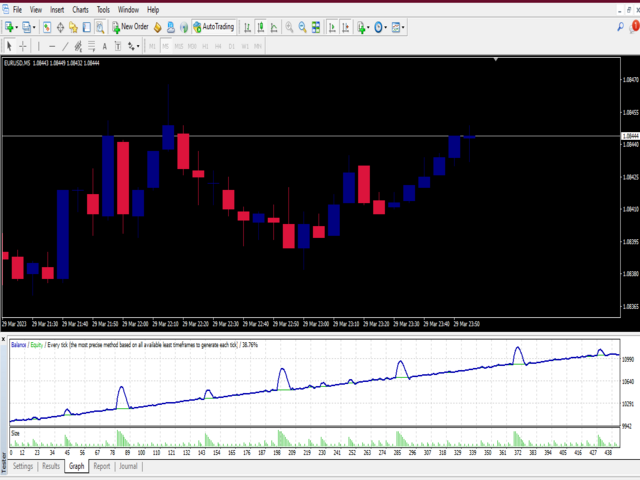Switch chart to line chart view

pyautogui.click(x=274, y=27)
